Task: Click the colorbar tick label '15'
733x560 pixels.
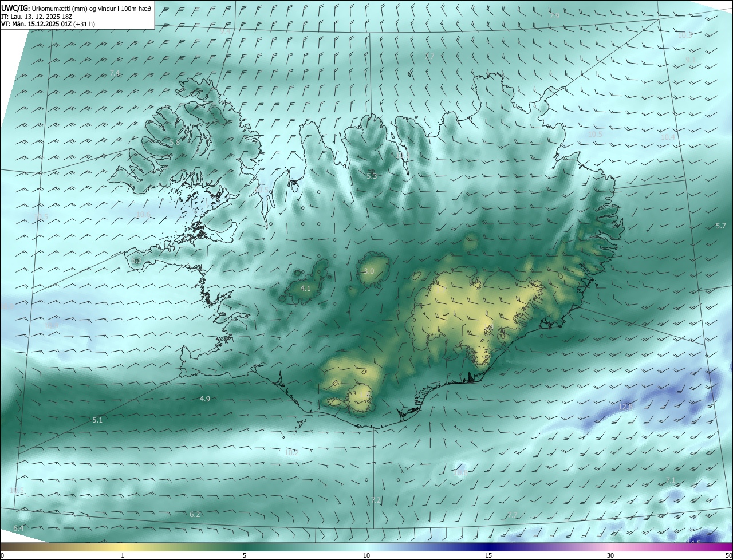Action: point(488,555)
